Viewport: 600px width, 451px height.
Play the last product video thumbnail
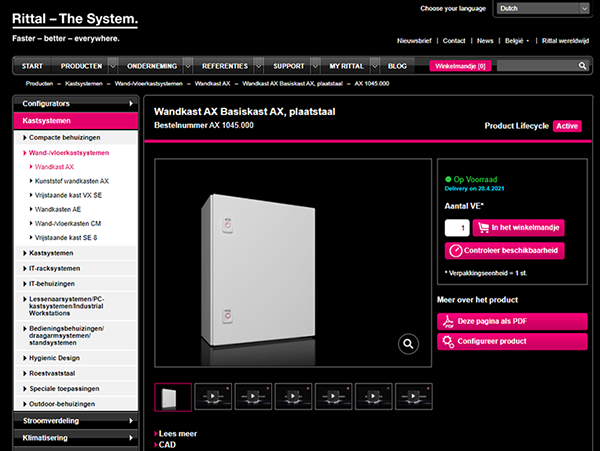[x=415, y=397]
